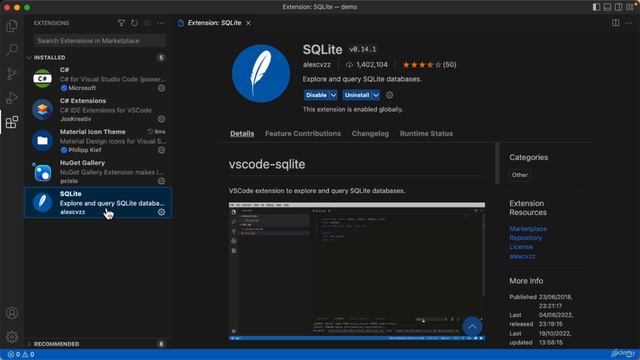Select Material Icon Theme extension

(98, 141)
